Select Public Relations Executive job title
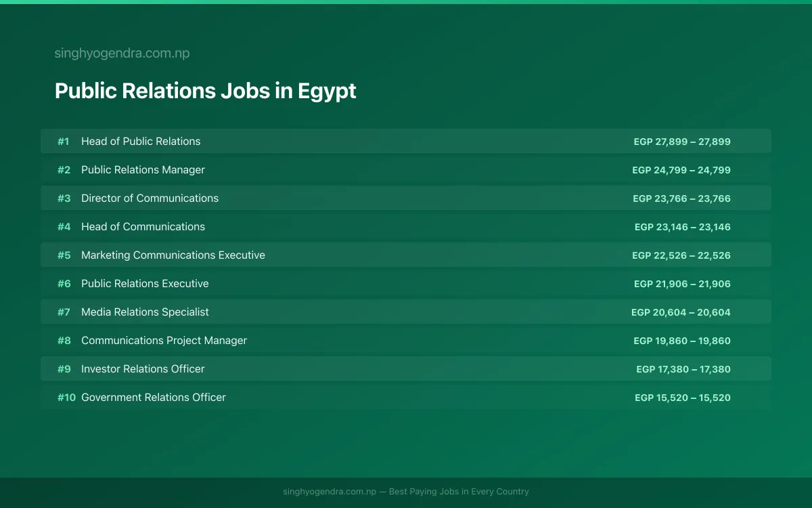Screen dimensions: 812x508 145,284
